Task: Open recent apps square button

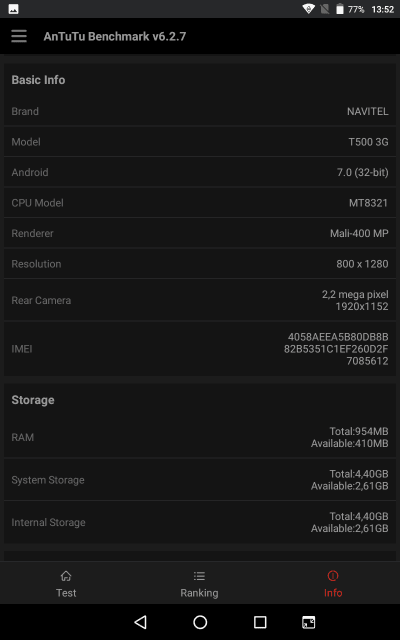Action: pos(260,622)
